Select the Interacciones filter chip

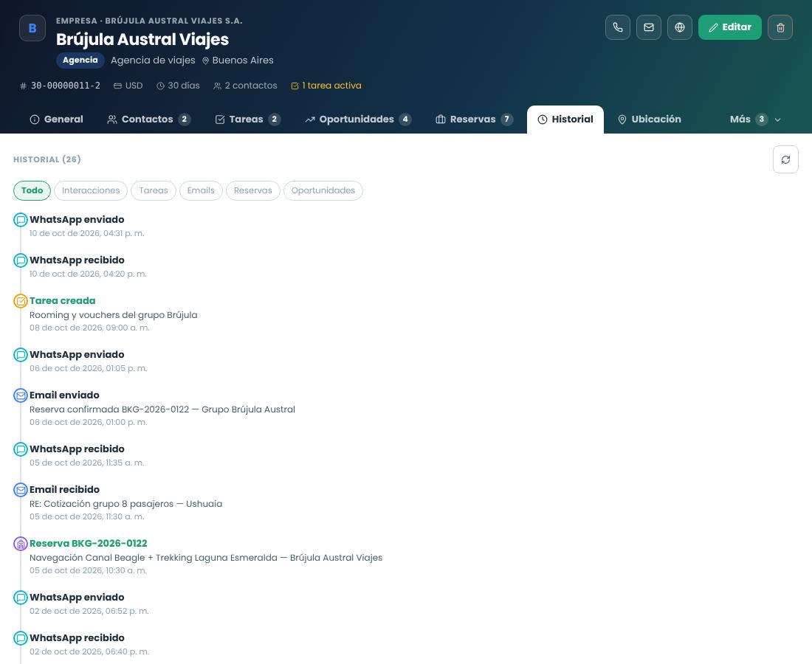pyautogui.click(x=91, y=190)
